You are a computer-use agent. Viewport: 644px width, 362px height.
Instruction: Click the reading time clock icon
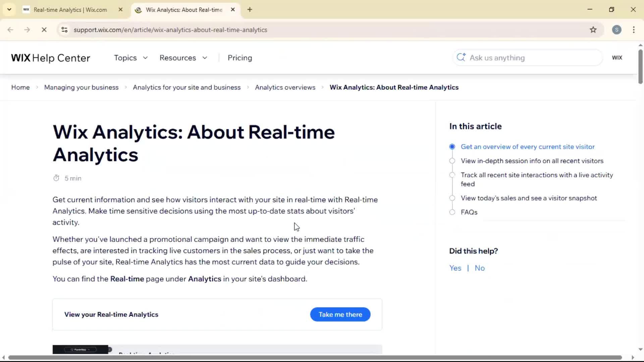point(56,178)
